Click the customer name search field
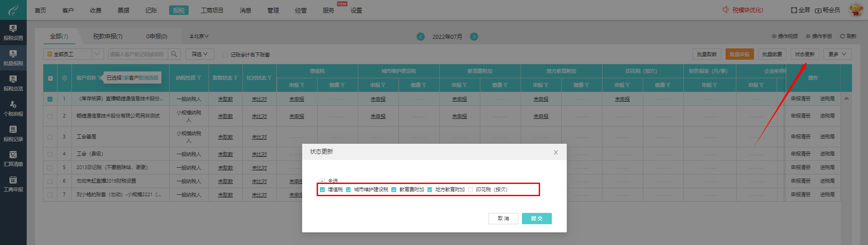Viewport: 868px width, 245px height. 138,54
